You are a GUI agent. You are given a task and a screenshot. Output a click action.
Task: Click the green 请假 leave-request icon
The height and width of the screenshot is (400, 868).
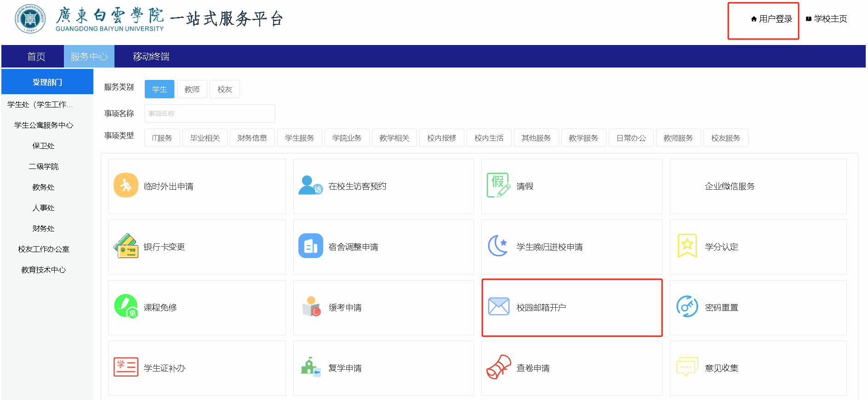point(498,185)
